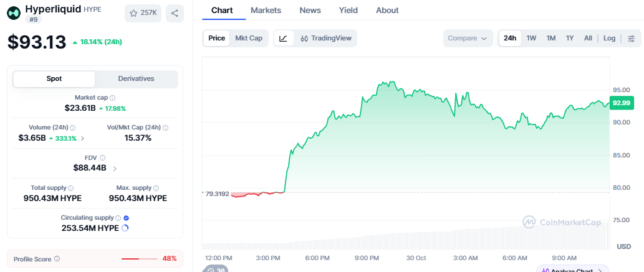Click the 253.54M HYPE circulating supply value

[90, 228]
